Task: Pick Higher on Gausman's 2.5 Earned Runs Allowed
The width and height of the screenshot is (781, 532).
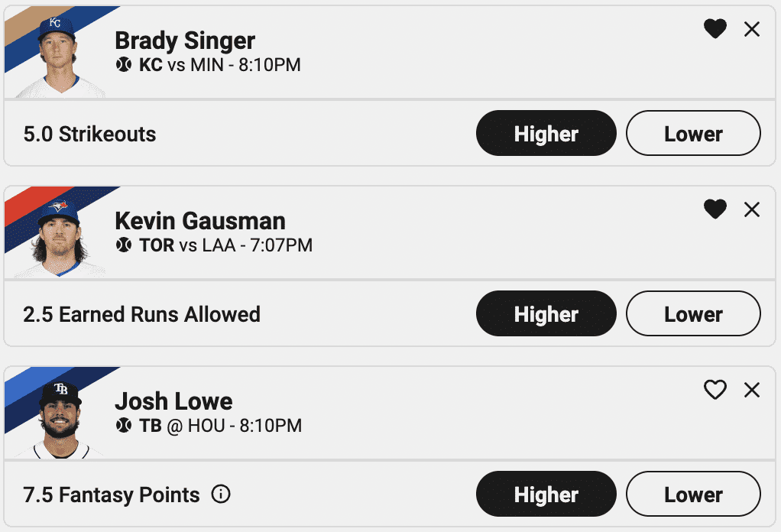Action: tap(546, 314)
